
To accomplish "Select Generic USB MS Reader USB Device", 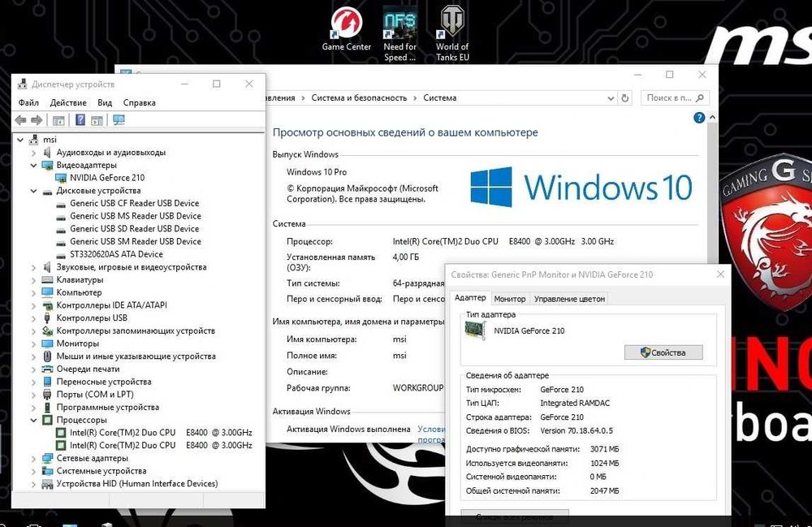I will point(135,216).
